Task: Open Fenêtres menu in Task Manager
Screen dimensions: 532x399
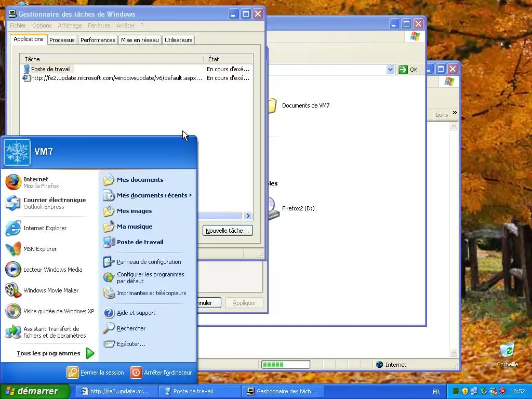Action: coord(99,25)
